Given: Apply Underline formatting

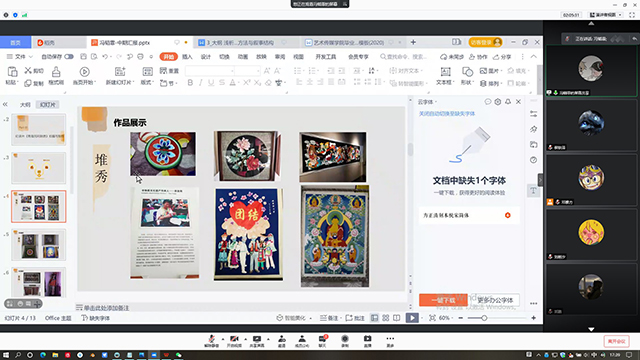Looking at the screenshot, I should coord(211,82).
